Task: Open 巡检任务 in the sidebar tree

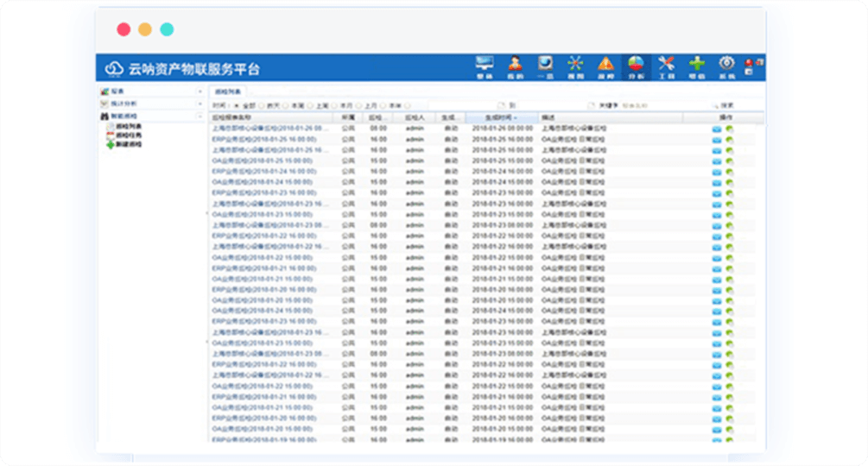Action: pyautogui.click(x=129, y=135)
